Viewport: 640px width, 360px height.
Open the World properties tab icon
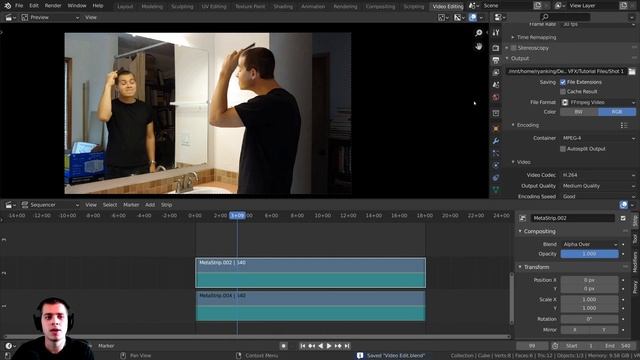point(496,97)
